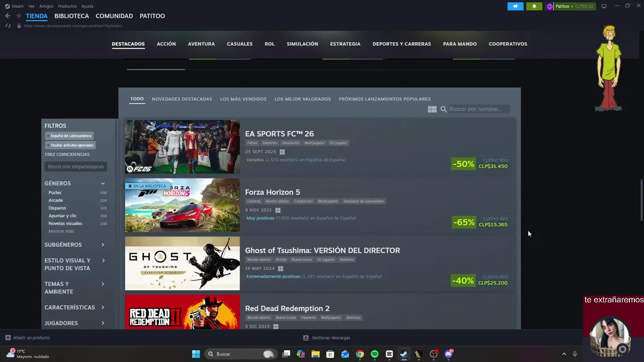Viewport: 644px width, 362px height.
Task: Show hidden system tray icons
Action: [564, 354]
